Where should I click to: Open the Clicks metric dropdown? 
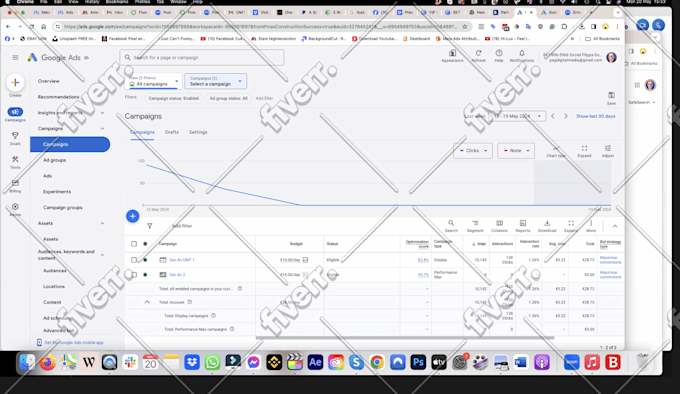click(473, 150)
